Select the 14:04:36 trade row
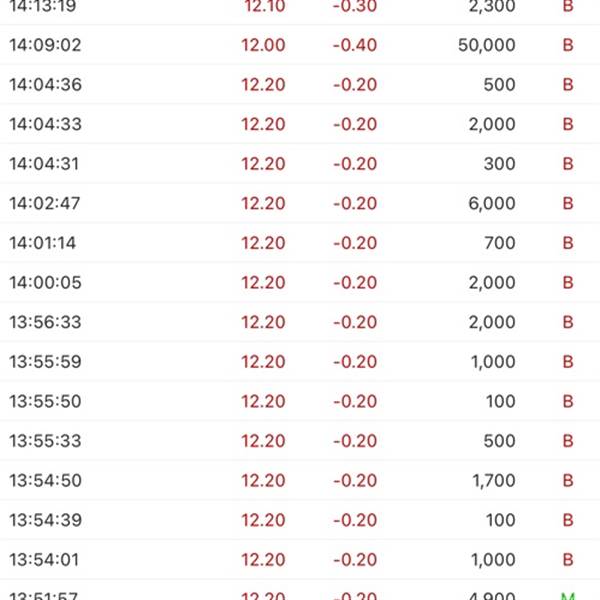This screenshot has width=600, height=600. pos(300,85)
